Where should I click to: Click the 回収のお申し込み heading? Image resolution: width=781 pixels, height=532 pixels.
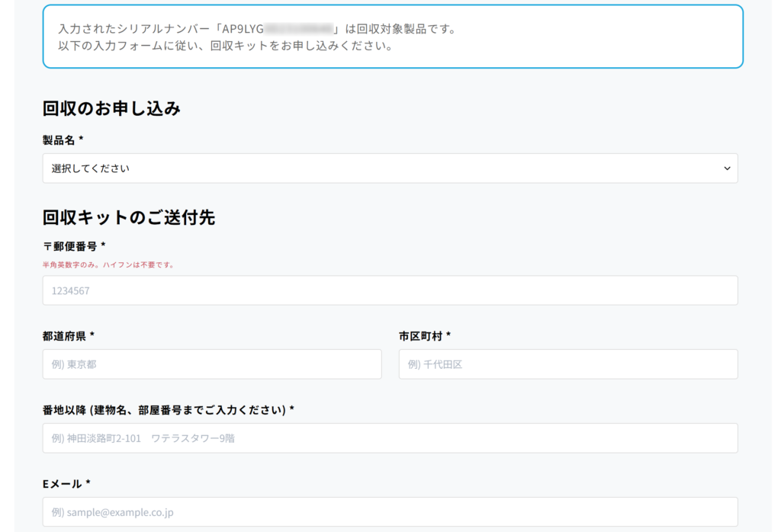click(111, 108)
